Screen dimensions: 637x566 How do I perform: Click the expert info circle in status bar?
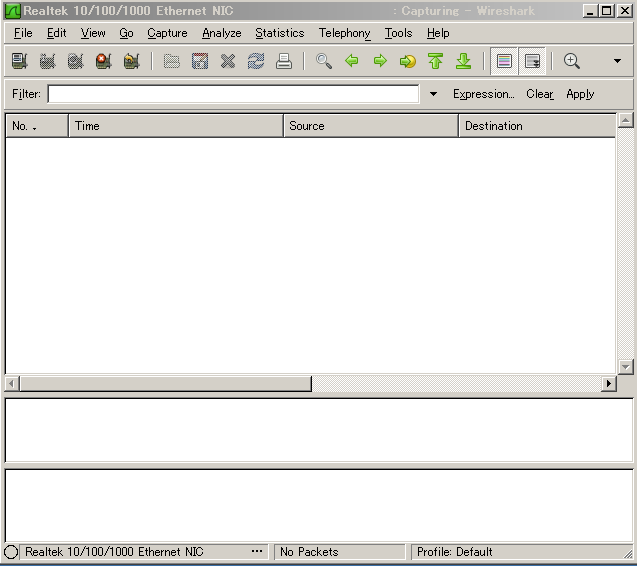(x=11, y=552)
